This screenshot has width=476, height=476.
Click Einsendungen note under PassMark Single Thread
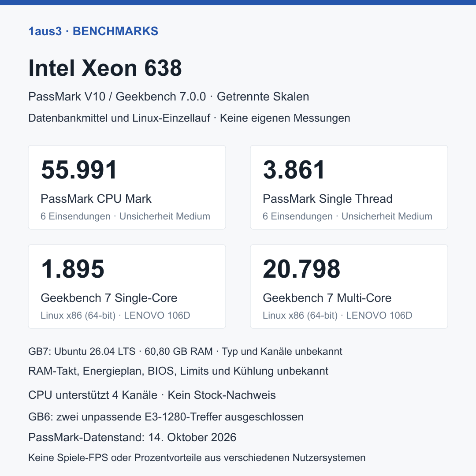[x=347, y=216]
